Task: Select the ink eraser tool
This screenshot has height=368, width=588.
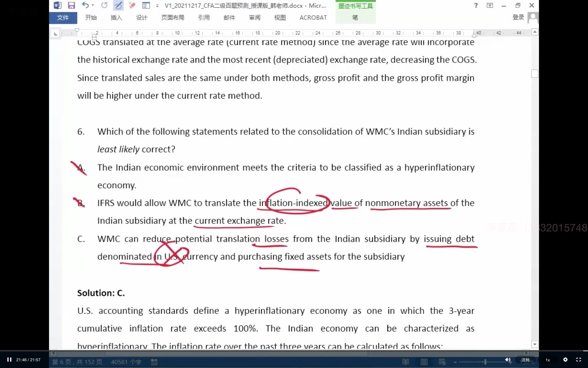Action: 132,5
